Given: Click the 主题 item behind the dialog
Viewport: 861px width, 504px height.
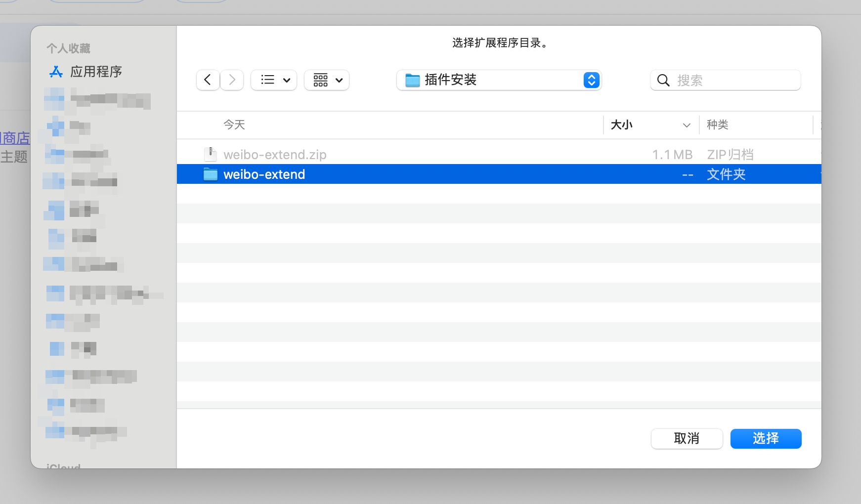Looking at the screenshot, I should 14,157.
